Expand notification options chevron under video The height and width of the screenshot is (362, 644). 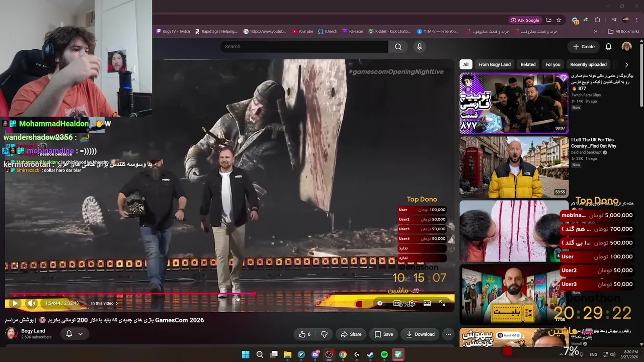(80, 334)
